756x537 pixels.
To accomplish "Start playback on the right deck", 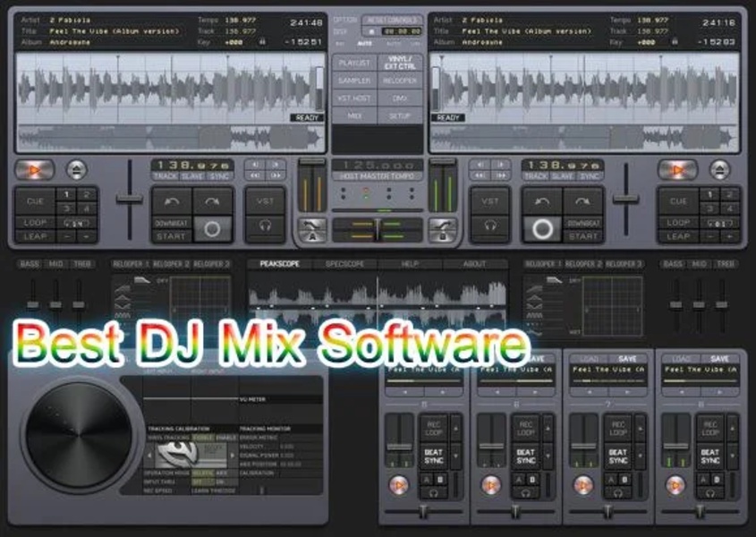I will (677, 170).
